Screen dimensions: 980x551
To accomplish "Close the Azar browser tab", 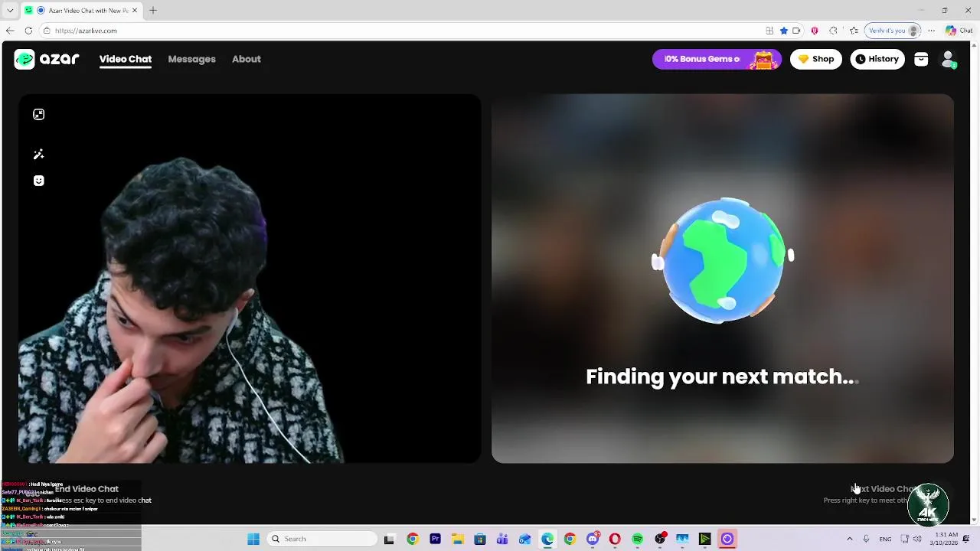I will coord(135,11).
